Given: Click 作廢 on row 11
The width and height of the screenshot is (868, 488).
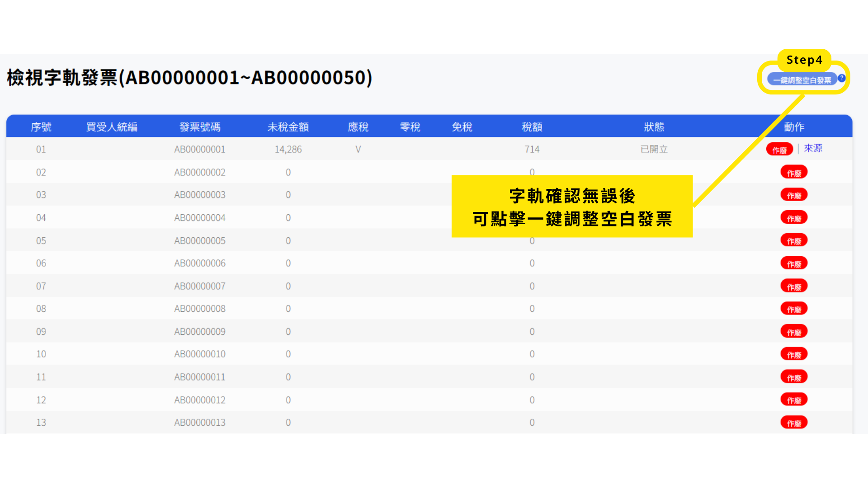Looking at the screenshot, I should (x=793, y=377).
